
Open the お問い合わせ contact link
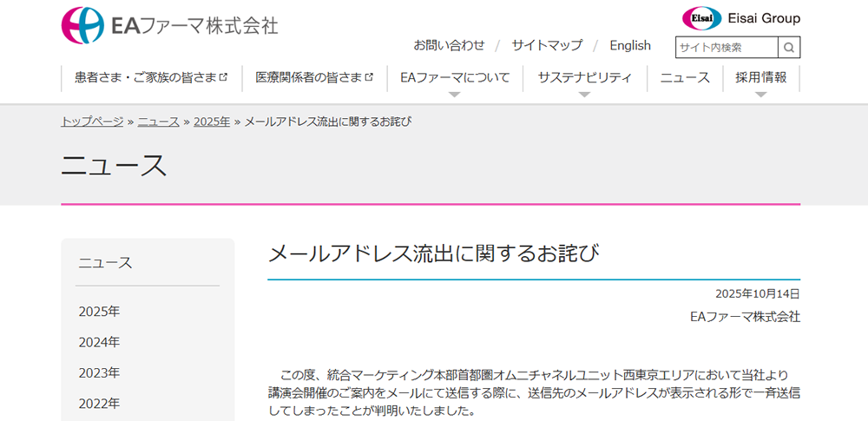click(x=449, y=45)
